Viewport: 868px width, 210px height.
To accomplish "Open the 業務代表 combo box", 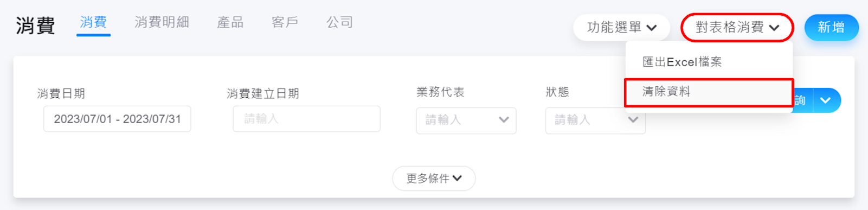I will pyautogui.click(x=466, y=120).
